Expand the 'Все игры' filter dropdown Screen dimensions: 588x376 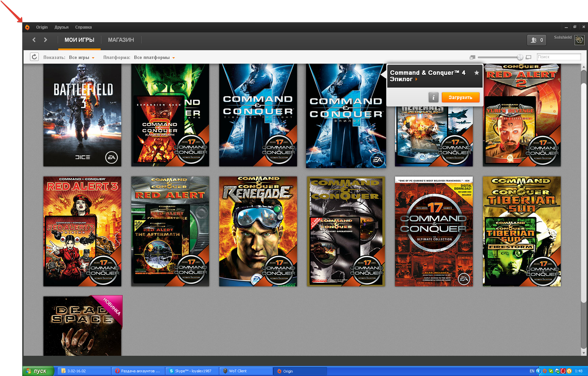tap(82, 58)
